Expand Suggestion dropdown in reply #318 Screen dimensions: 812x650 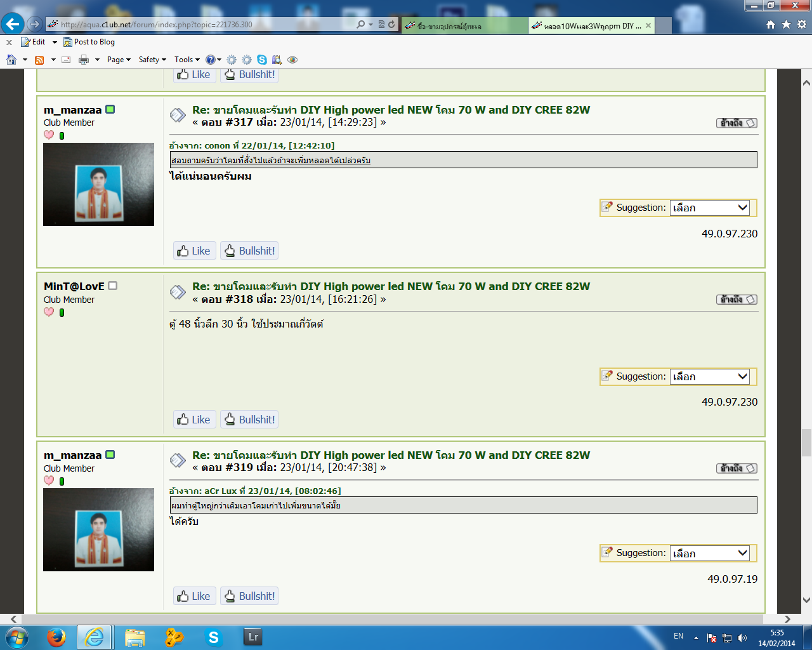pyautogui.click(x=709, y=376)
